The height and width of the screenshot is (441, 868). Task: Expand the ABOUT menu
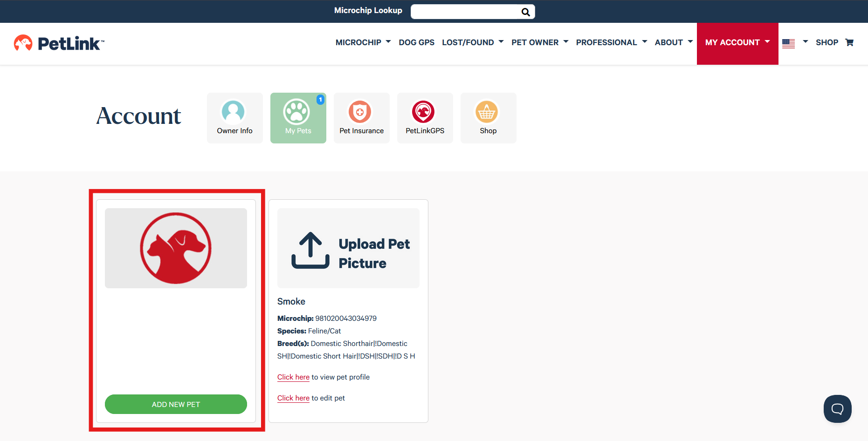click(674, 42)
